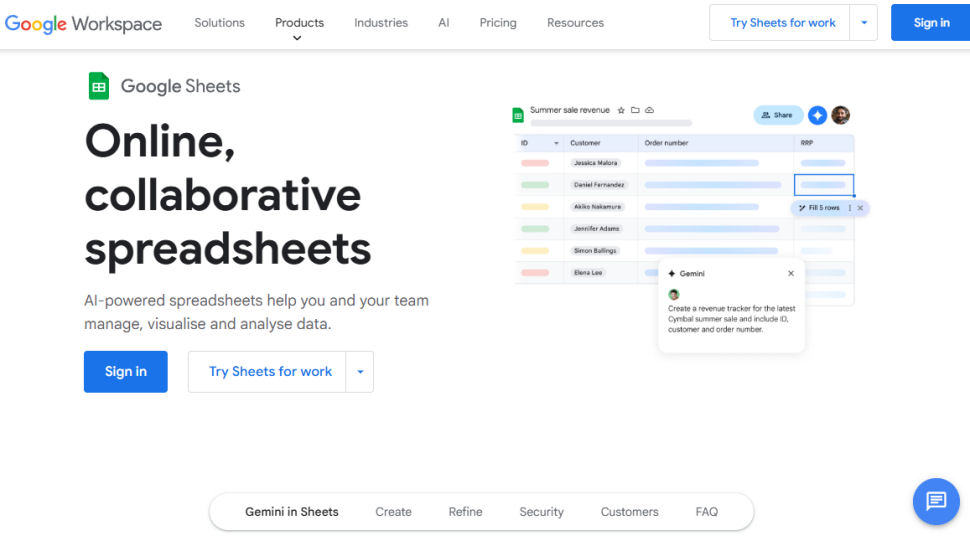The image size is (970, 545).
Task: Jump to the Customers section
Action: click(629, 512)
